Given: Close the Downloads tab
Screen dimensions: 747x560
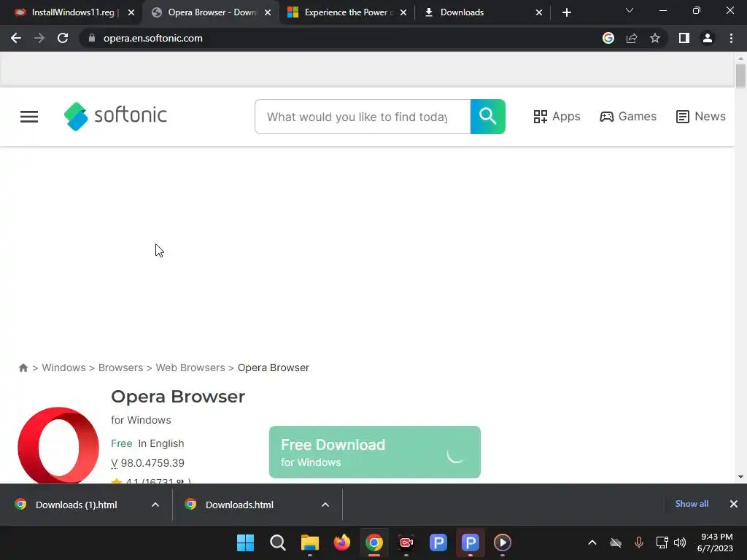Looking at the screenshot, I should (x=539, y=12).
